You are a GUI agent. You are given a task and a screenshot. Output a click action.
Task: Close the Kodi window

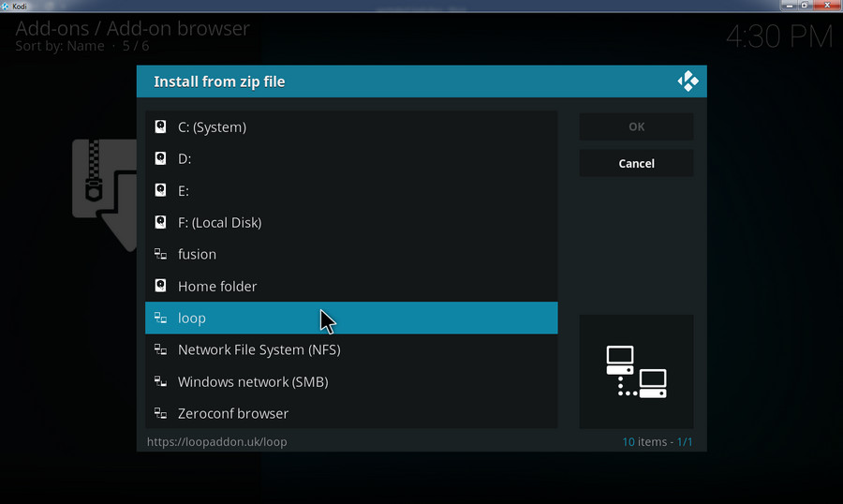pos(827,5)
